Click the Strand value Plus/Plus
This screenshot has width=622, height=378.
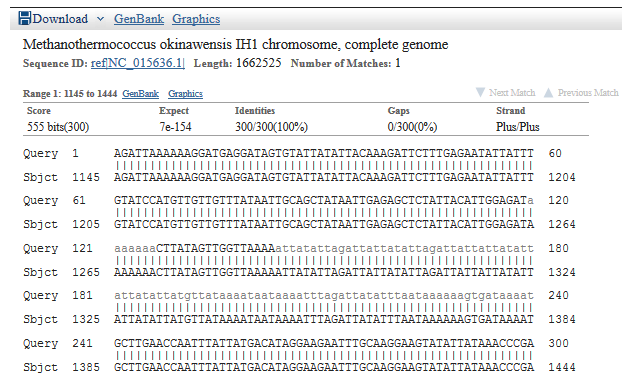pos(518,127)
